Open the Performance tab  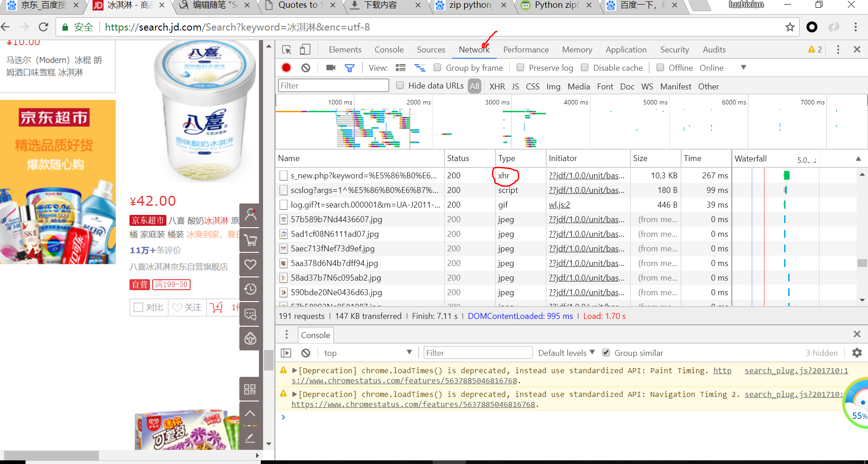tap(526, 50)
